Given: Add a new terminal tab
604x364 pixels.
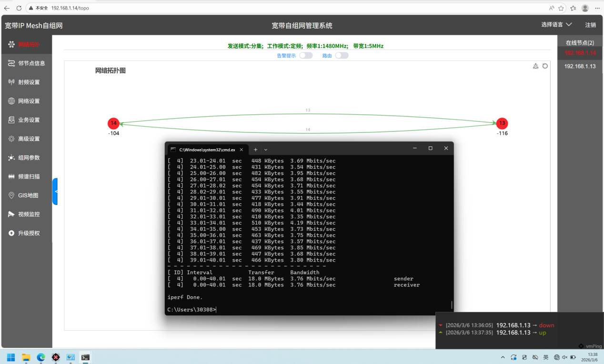Looking at the screenshot, I should 255,149.
